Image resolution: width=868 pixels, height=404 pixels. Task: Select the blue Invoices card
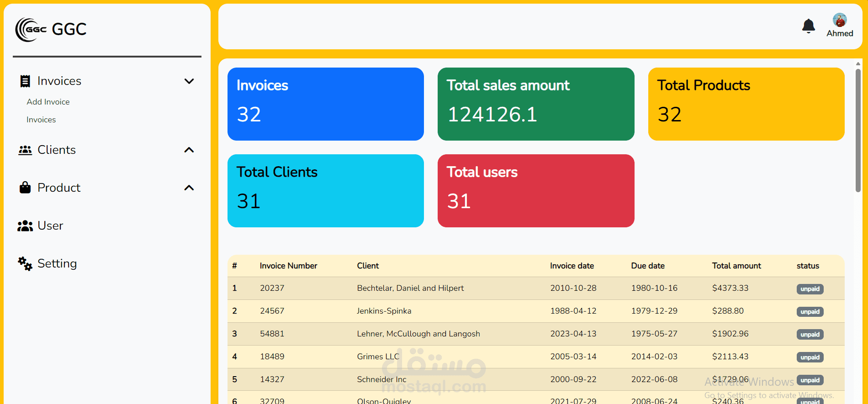(x=326, y=104)
